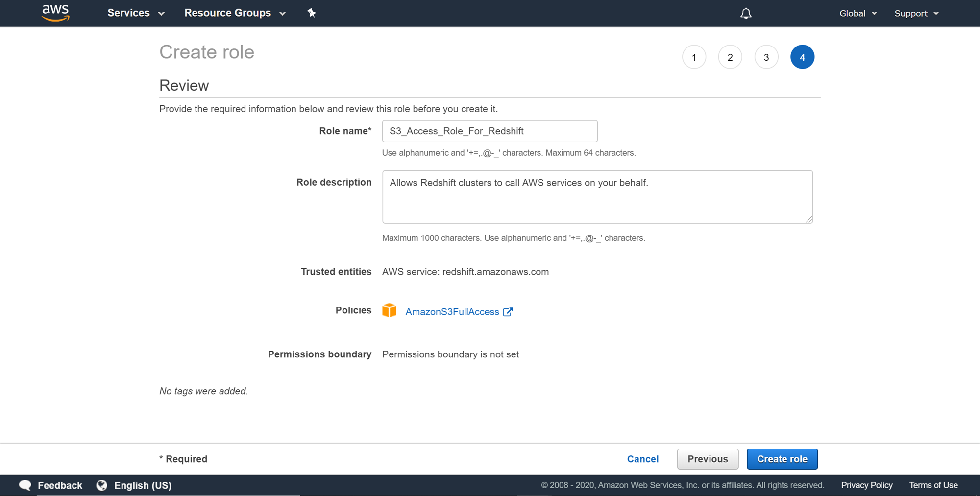Image resolution: width=980 pixels, height=496 pixels.
Task: Click the S3 policy box icon
Action: click(x=390, y=310)
